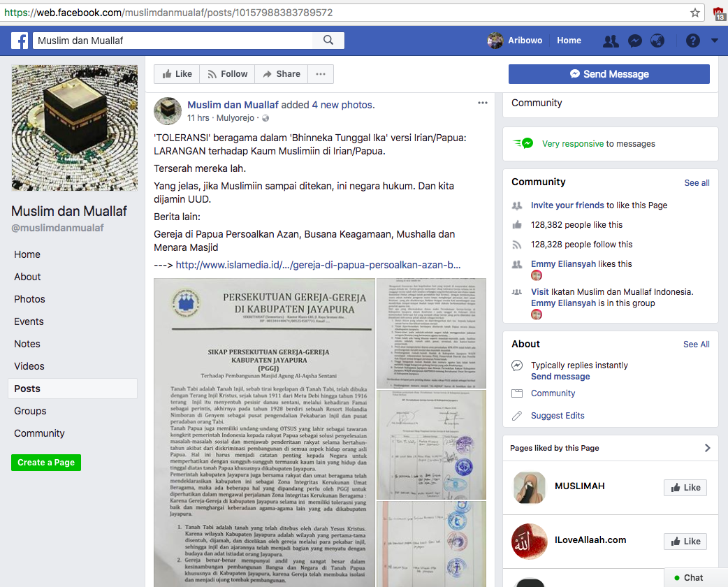Open the signatures page thumbnail

pos(431,444)
